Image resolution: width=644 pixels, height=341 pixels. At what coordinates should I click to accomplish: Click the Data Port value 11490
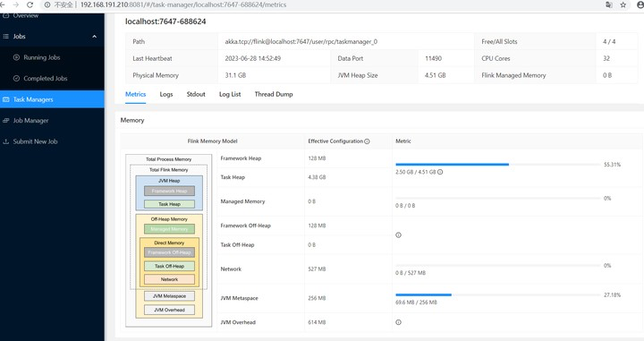pyautogui.click(x=433, y=58)
